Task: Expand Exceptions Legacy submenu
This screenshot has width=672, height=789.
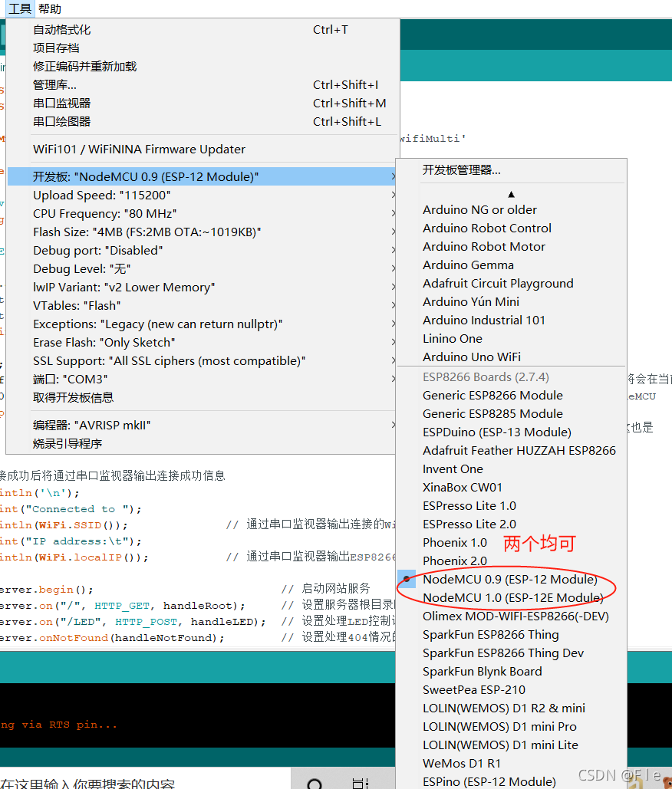Action: (203, 324)
